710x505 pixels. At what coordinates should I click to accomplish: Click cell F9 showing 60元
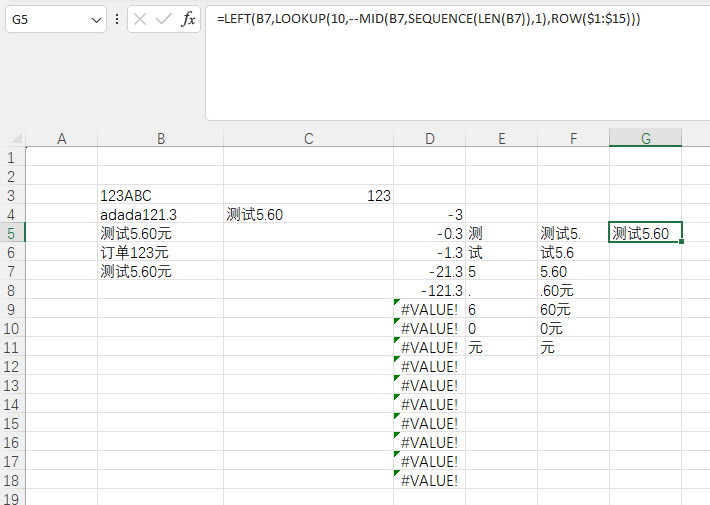coord(573,309)
